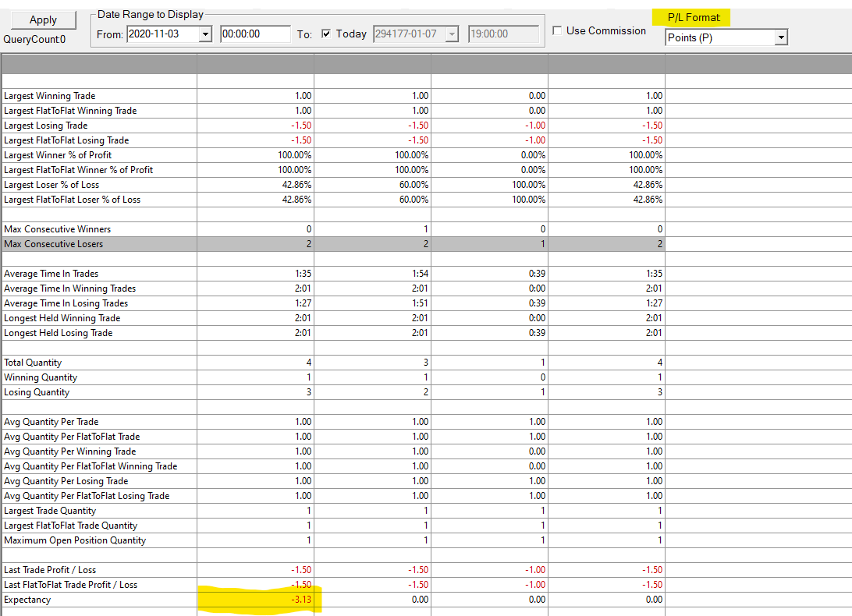Click Longest Held Winning Trade label
This screenshot has height=616, width=852.
tap(62, 318)
